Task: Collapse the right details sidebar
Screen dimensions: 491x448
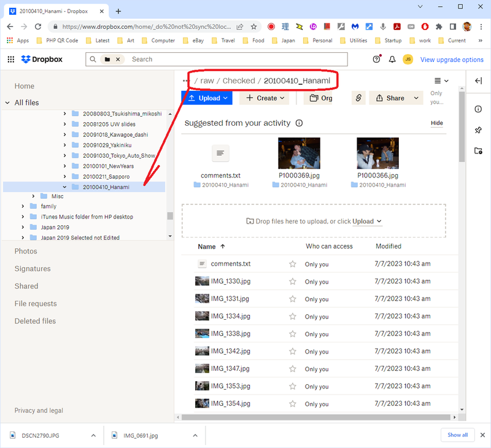Action: [478, 81]
